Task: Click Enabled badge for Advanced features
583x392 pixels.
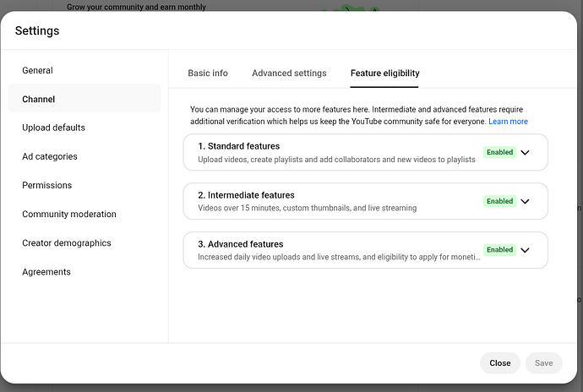Action: point(499,249)
